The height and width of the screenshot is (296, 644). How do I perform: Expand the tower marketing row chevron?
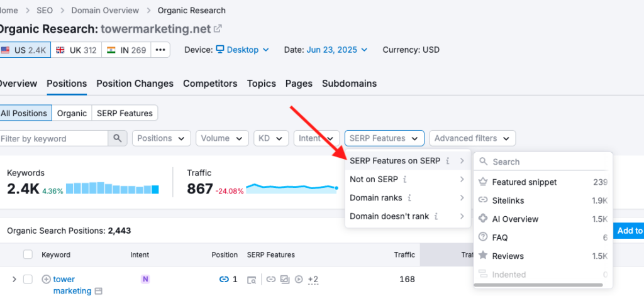pyautogui.click(x=14, y=280)
